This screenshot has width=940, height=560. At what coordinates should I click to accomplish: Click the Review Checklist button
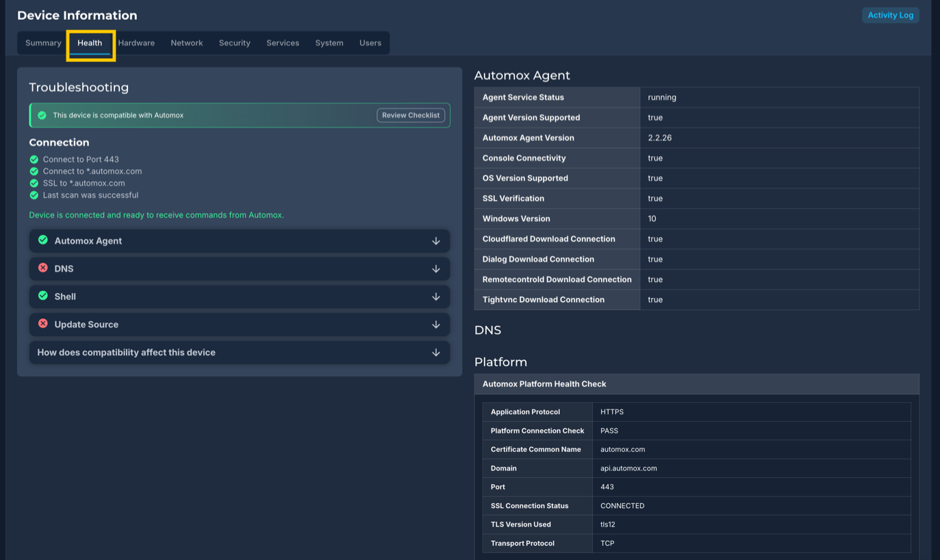click(411, 115)
